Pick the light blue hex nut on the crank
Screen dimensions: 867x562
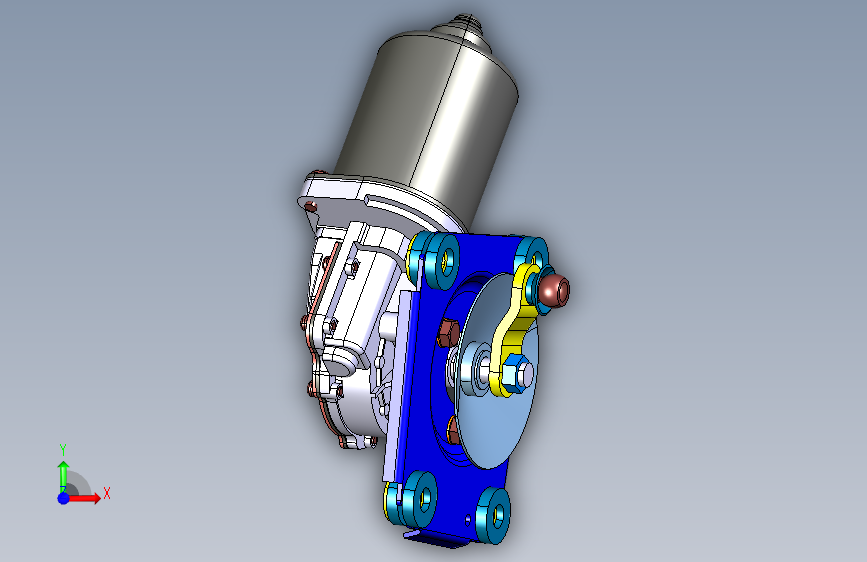click(515, 374)
